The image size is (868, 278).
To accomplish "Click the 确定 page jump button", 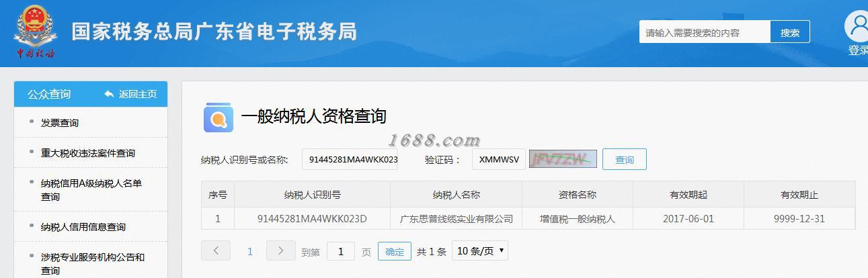I will coord(395,251).
